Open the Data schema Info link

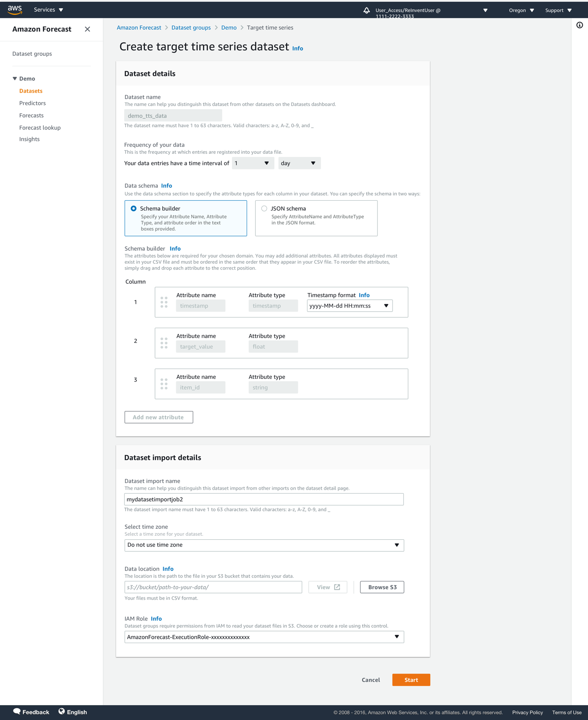pos(167,186)
